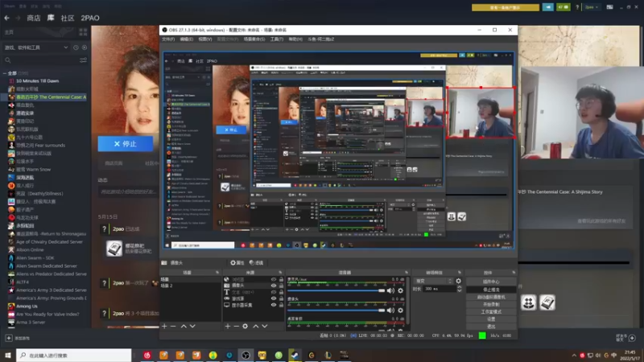The height and width of the screenshot is (362, 644).
Task: Open OBS 帮助(H) menu
Action: 295,39
